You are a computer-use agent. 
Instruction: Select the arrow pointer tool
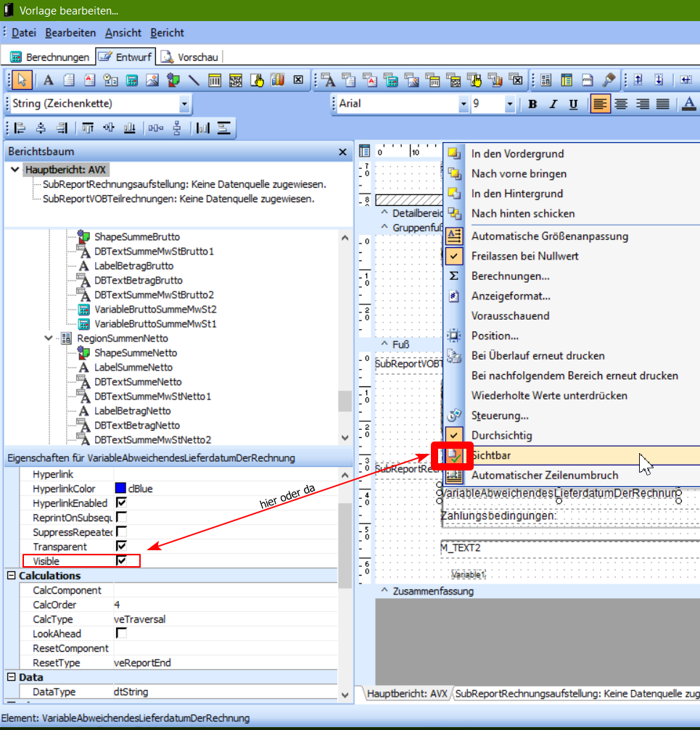(x=22, y=80)
